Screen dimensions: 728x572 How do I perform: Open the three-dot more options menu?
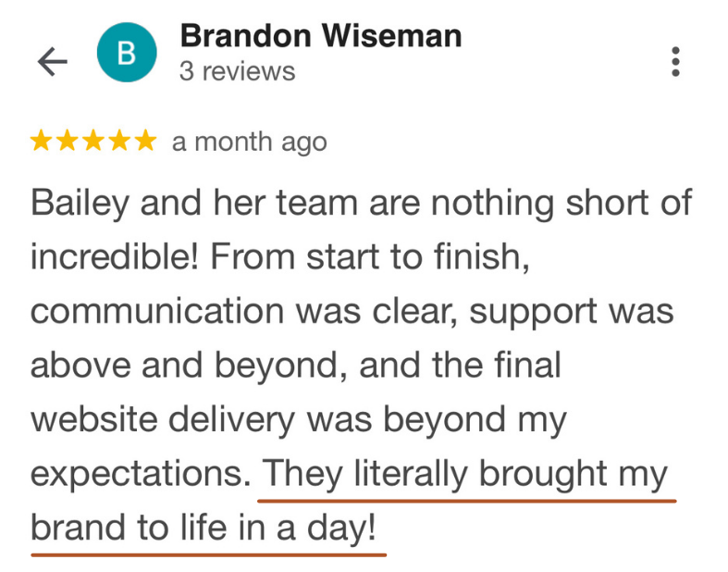(x=676, y=61)
